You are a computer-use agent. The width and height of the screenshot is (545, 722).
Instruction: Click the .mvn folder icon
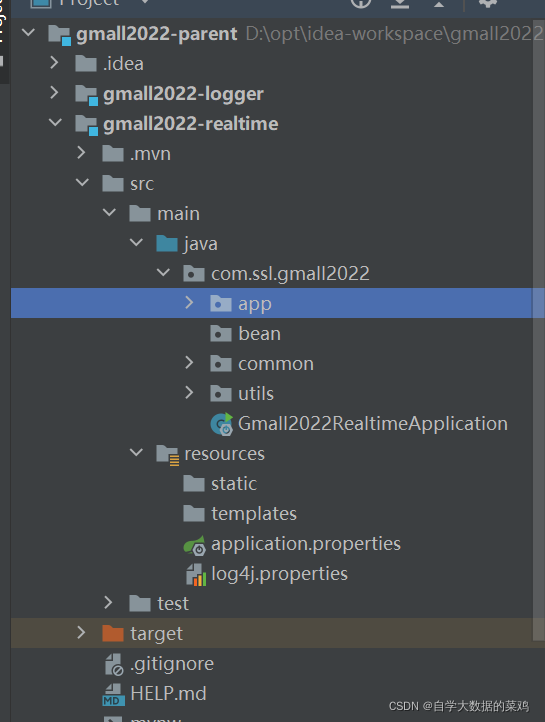click(113, 153)
